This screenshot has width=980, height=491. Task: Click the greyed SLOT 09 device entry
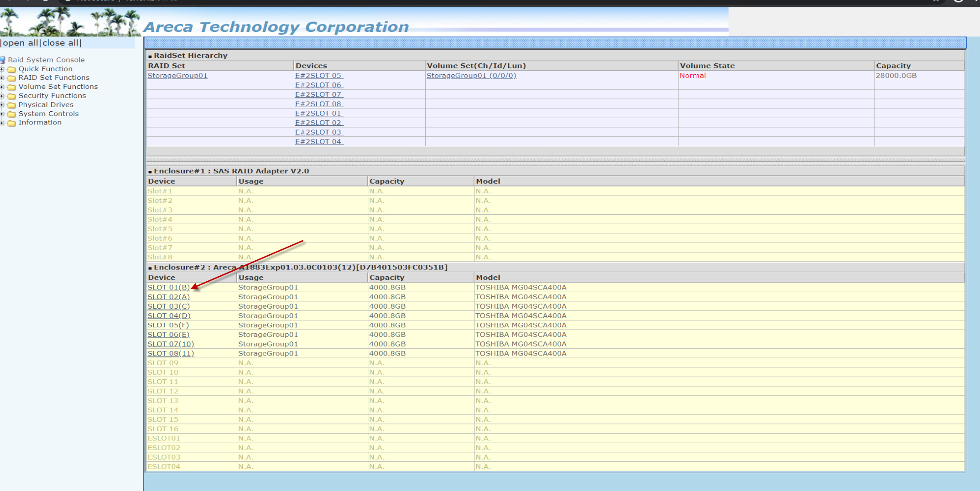(x=163, y=363)
